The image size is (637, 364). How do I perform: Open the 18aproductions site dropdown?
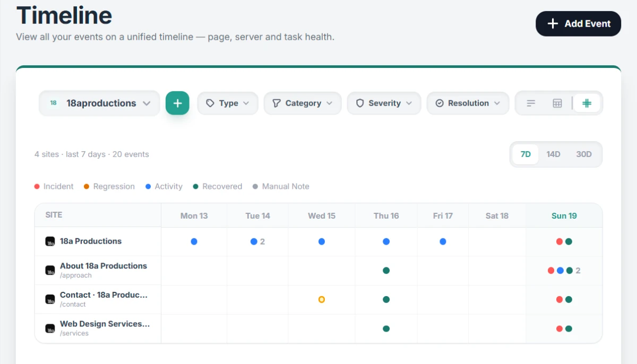tap(99, 103)
